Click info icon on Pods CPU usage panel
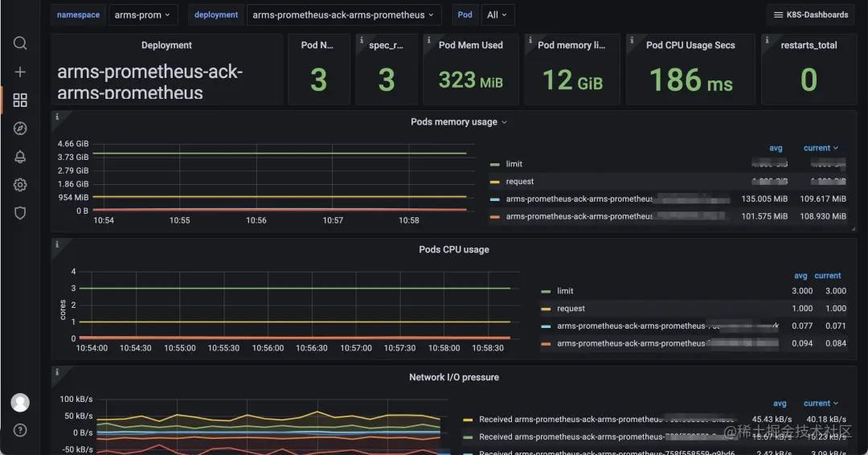The image size is (868, 455). pos(57,244)
